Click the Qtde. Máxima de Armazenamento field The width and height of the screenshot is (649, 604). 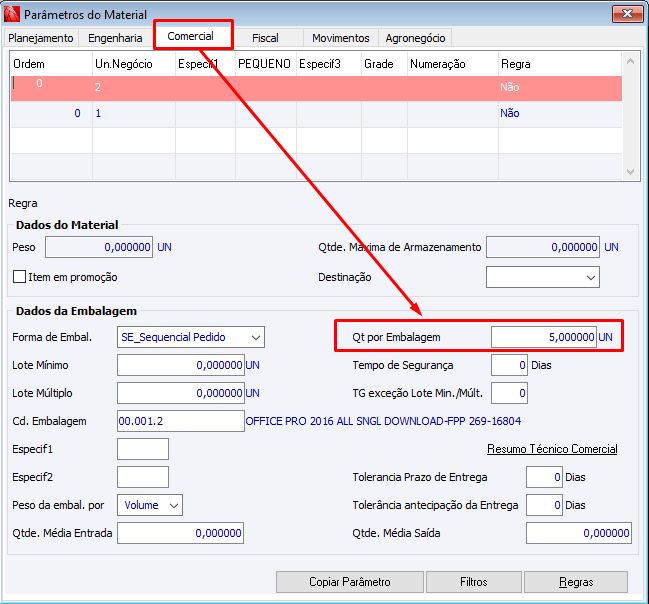pyautogui.click(x=543, y=247)
